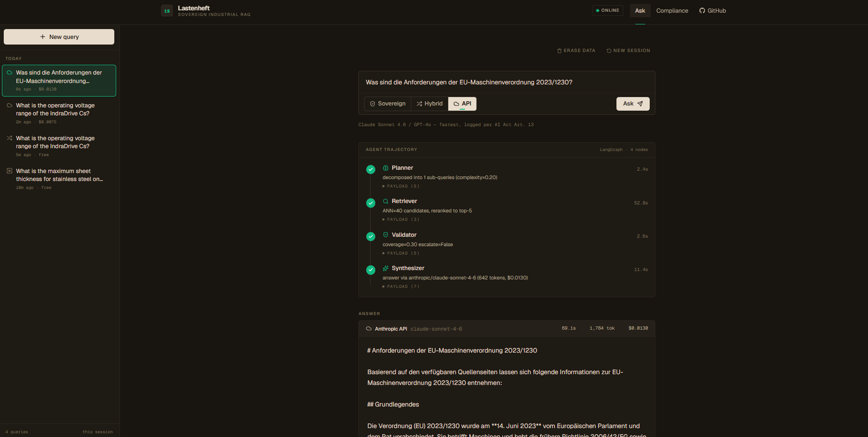Click the send arrow icon in Ask button

coord(640,104)
